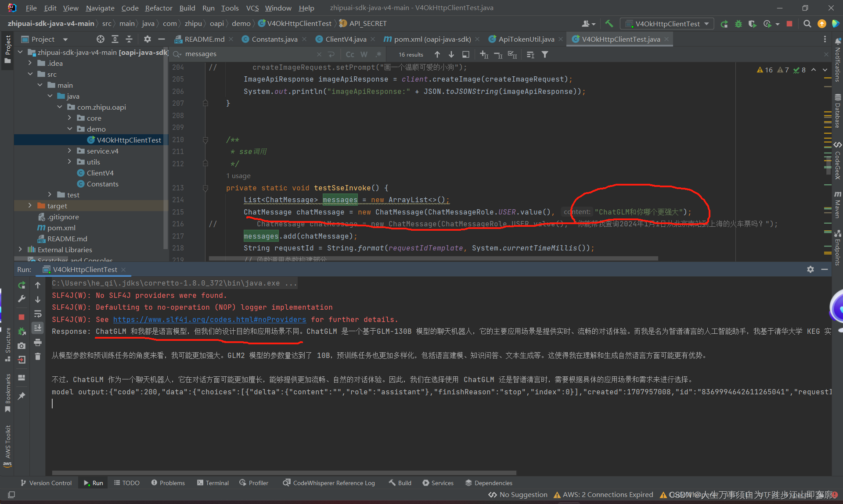Open the V4OkHttpClientTest run configuration dropdown

click(x=707, y=24)
